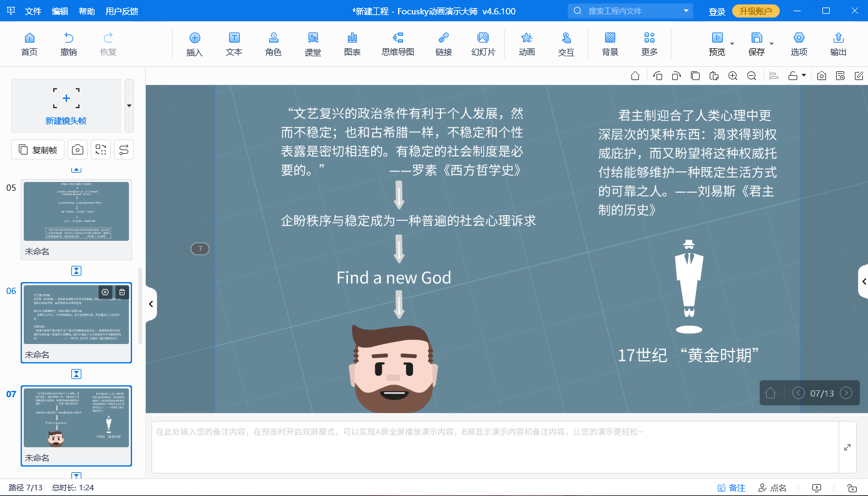
Task: Start the 预览 preview
Action: (717, 44)
